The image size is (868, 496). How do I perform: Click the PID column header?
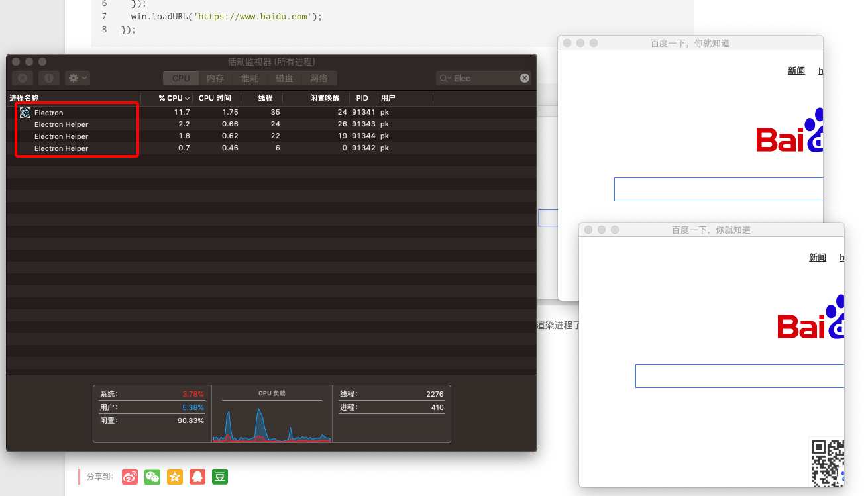tap(362, 98)
